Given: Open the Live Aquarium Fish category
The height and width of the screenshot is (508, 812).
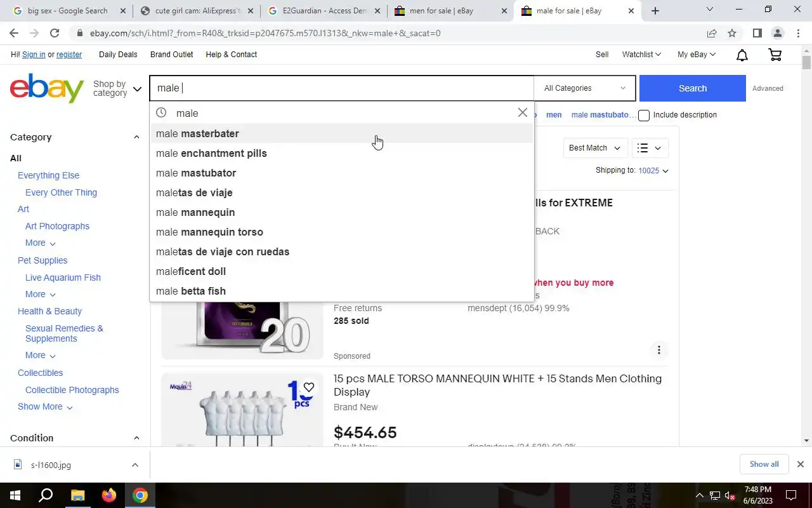Looking at the screenshot, I should pos(63,277).
